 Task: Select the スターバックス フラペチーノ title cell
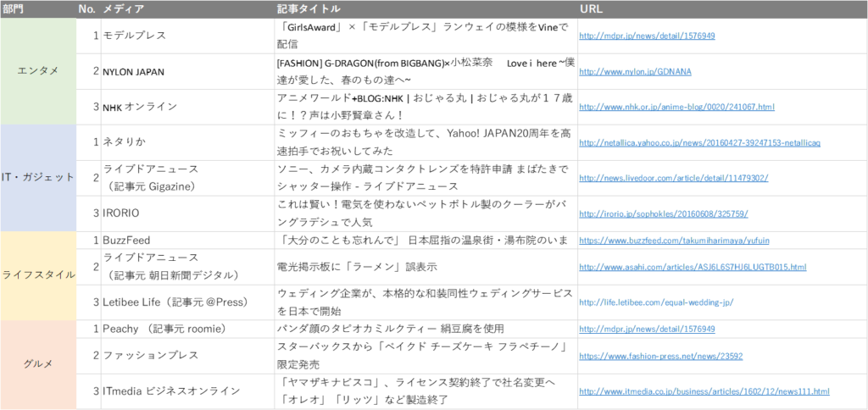pyautogui.click(x=426, y=356)
